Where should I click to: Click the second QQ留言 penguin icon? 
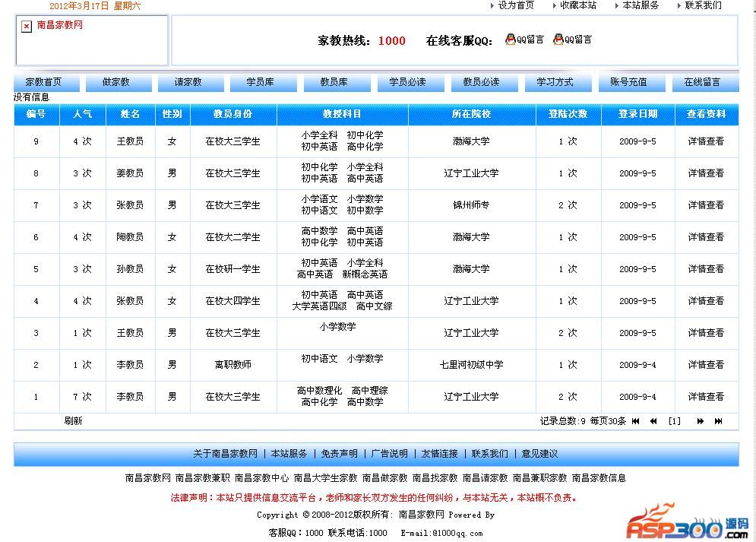[558, 40]
